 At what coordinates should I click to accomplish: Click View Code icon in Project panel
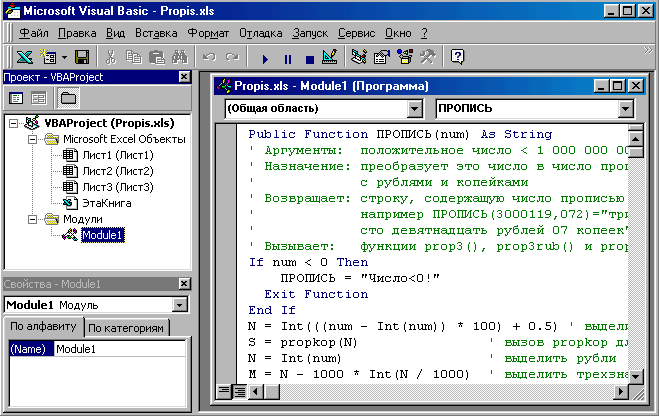click(16, 98)
